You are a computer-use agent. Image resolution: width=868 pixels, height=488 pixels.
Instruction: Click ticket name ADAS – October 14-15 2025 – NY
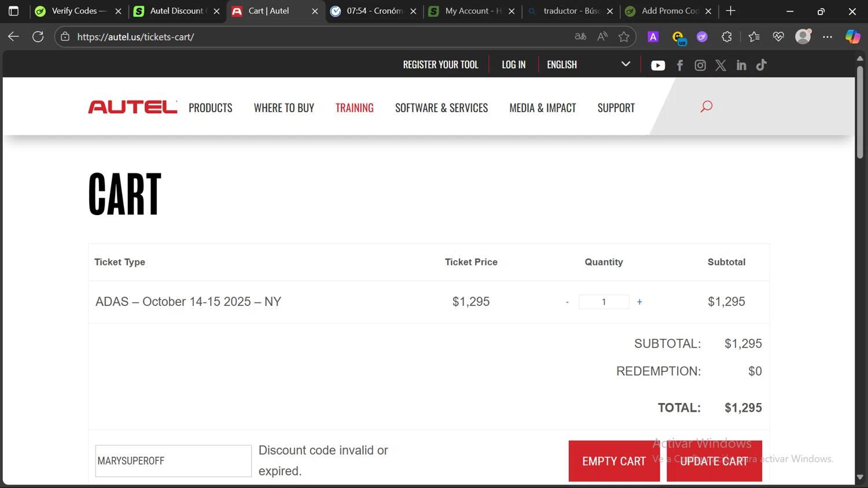[x=188, y=302]
